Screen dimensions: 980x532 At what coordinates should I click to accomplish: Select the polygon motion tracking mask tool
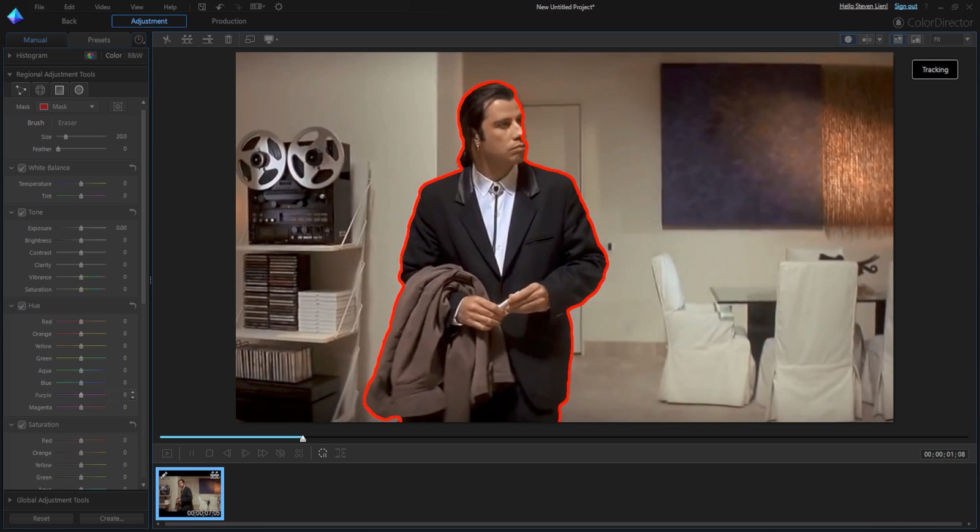pos(21,90)
